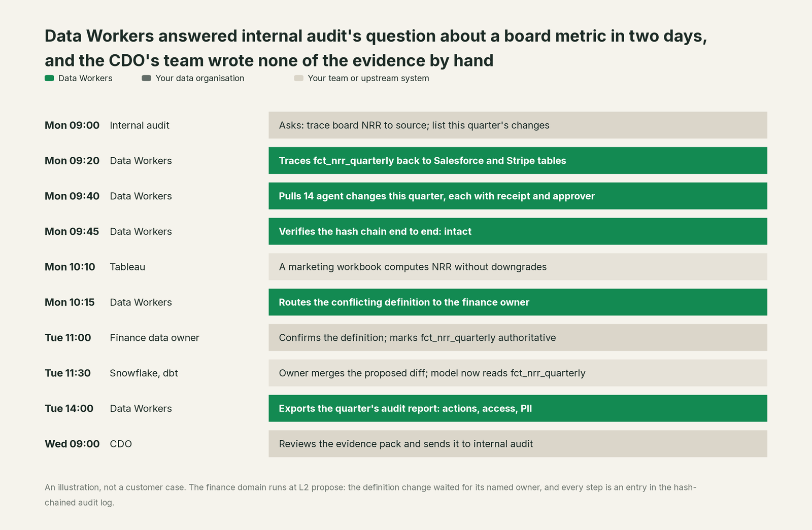This screenshot has height=530, width=812.
Task: Click 'Verifies the hash chain end to end' bar
Action: pos(518,231)
